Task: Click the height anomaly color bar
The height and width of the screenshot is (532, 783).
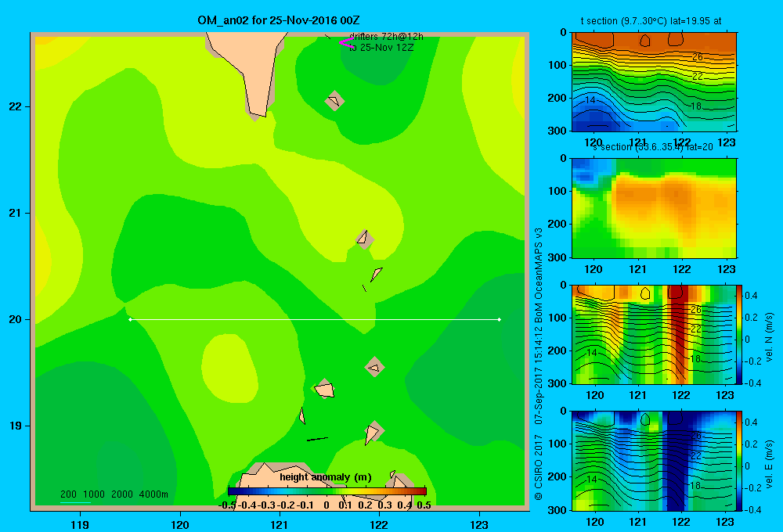Action: coord(327,491)
